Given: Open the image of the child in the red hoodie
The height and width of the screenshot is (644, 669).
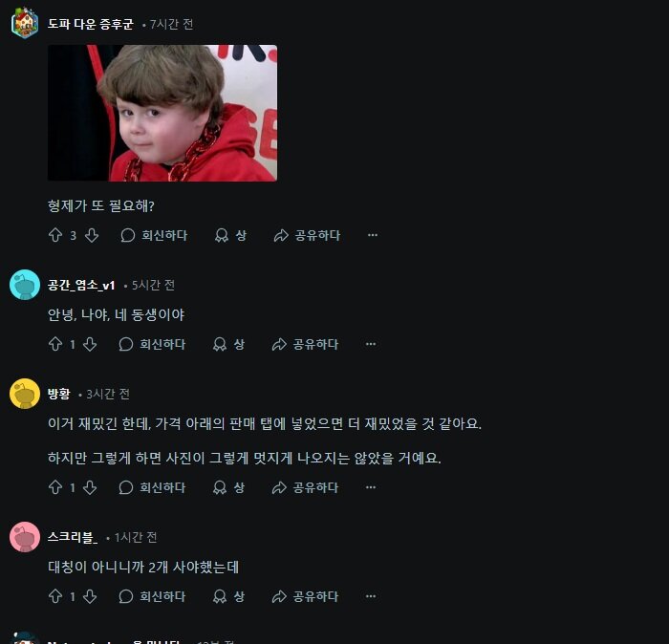Looking at the screenshot, I should (162, 113).
